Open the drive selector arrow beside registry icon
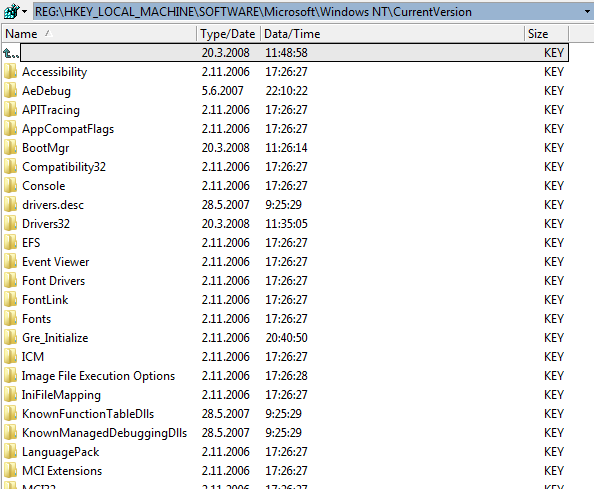The image size is (594, 489). pyautogui.click(x=25, y=12)
